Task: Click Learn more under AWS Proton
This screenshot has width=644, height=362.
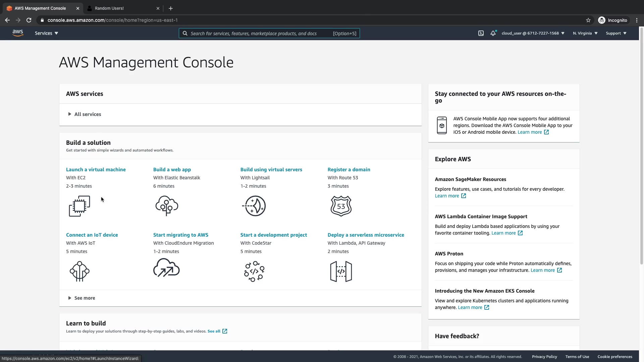Action: (x=542, y=270)
